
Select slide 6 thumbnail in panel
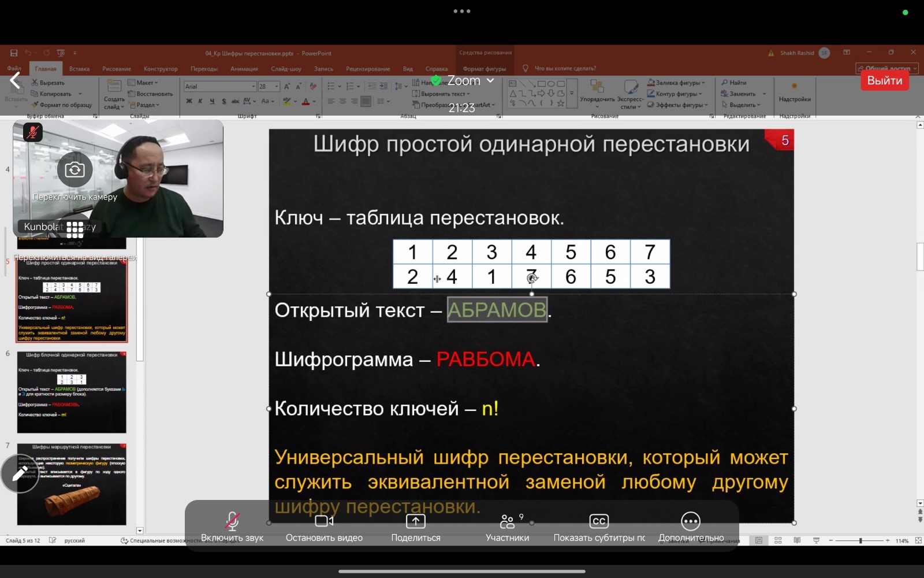click(72, 392)
